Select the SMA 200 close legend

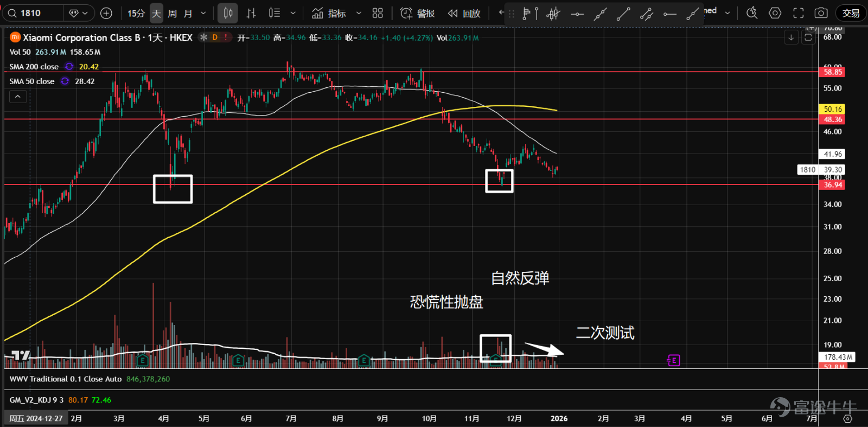point(34,67)
